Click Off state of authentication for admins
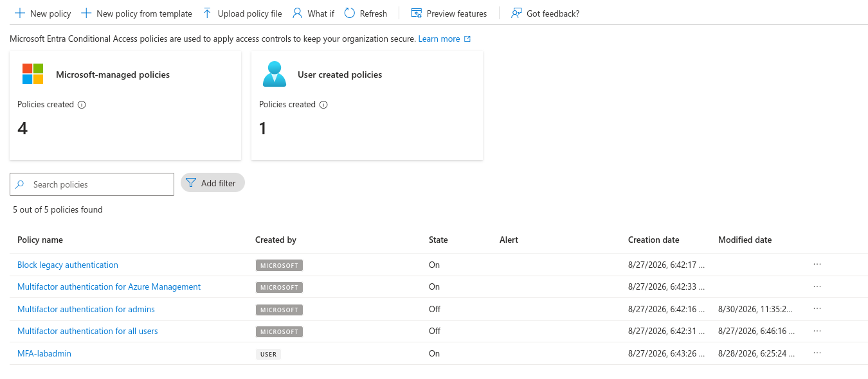This screenshot has width=868, height=379. point(435,309)
